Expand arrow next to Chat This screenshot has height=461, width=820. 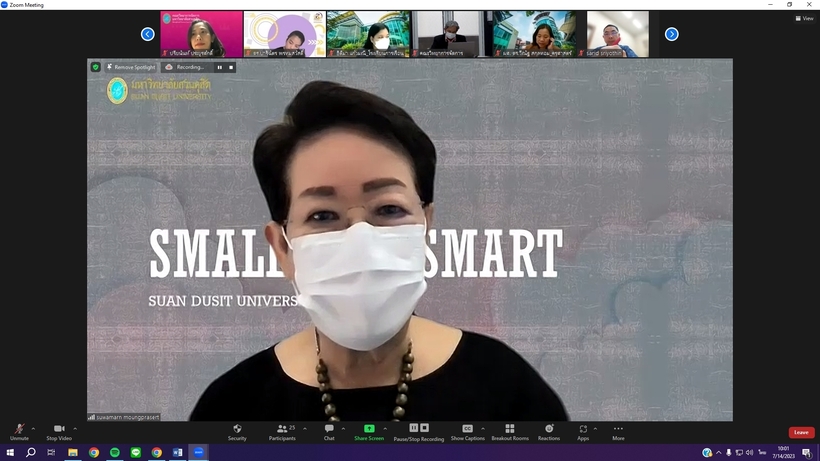tap(343, 429)
